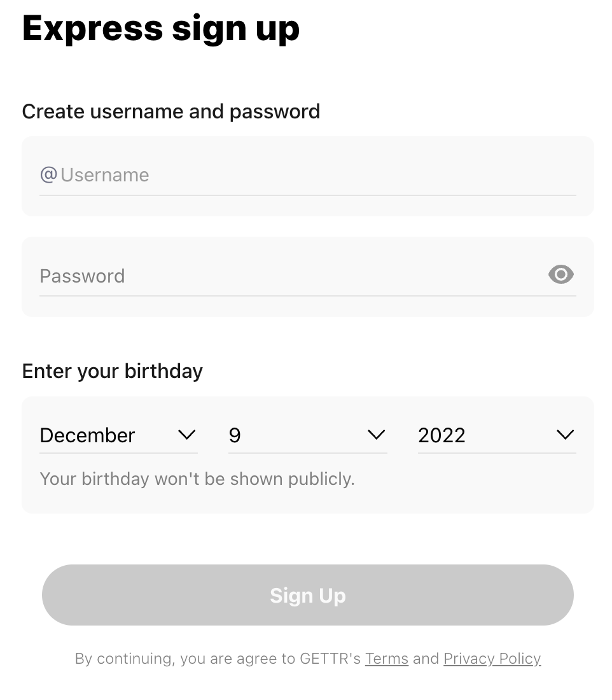Click the Enter your birthday label
612x700 pixels.
tap(113, 372)
